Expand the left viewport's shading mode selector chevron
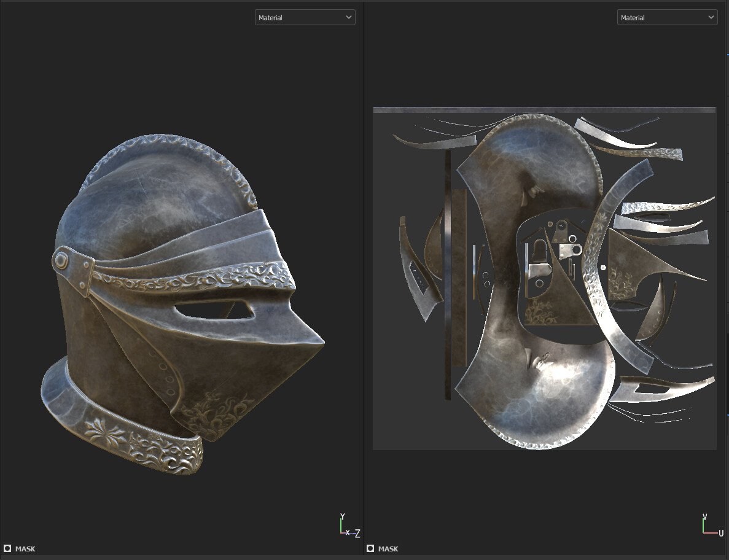729x560 pixels. (x=349, y=17)
